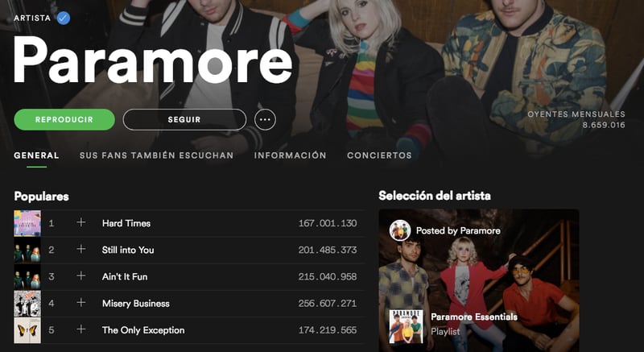Select The Only Exception song title
644x352 pixels.
click(143, 330)
